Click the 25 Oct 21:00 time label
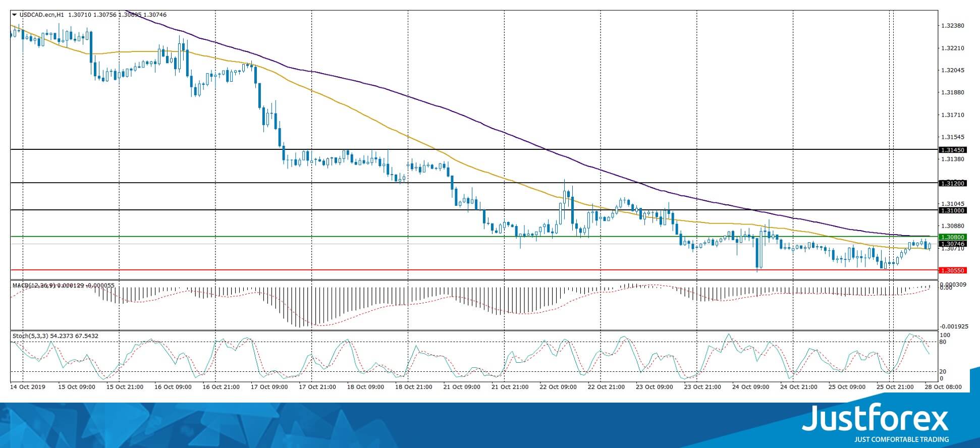 pyautogui.click(x=895, y=387)
